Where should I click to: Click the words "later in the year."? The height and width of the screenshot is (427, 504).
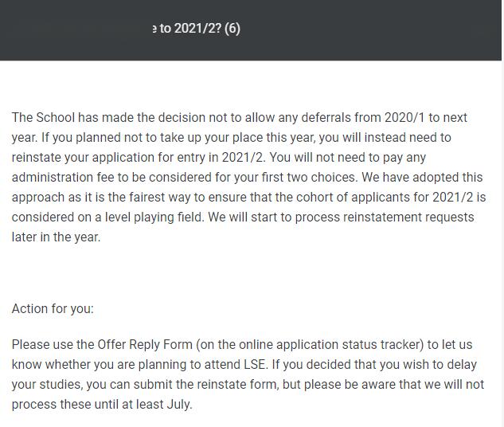pos(57,237)
